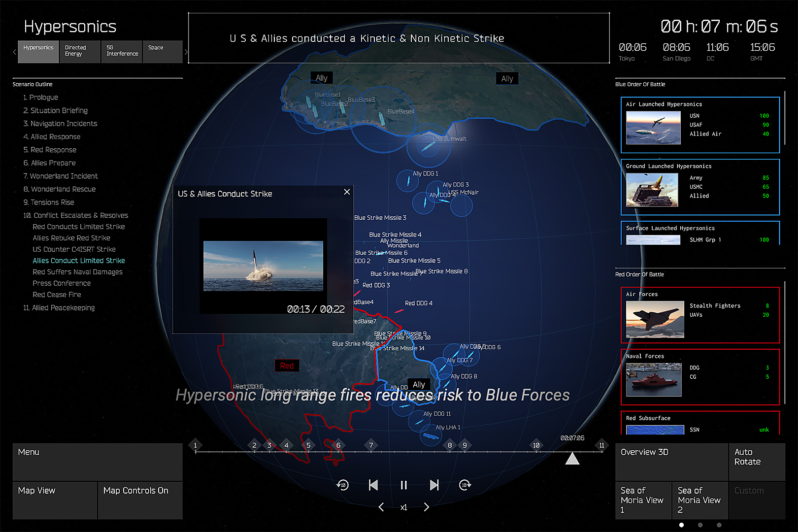Select Red Suffers Naval Damages step

(77, 272)
